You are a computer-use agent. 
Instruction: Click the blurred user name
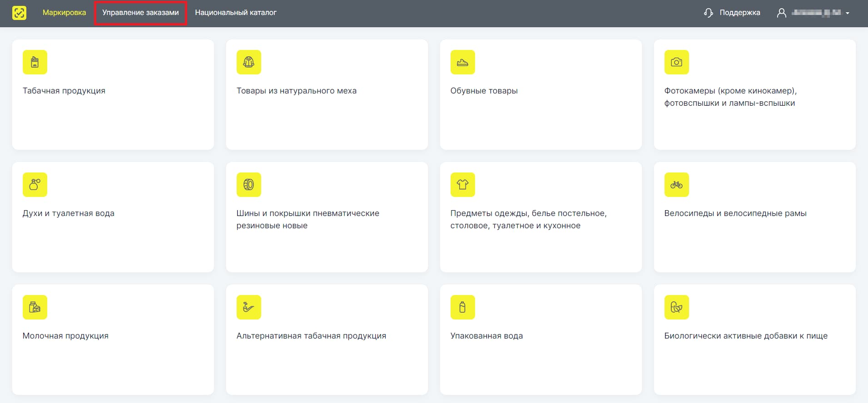816,13
